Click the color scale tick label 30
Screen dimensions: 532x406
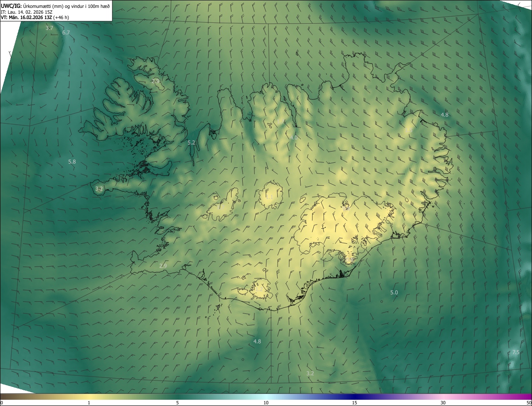pyautogui.click(x=443, y=403)
